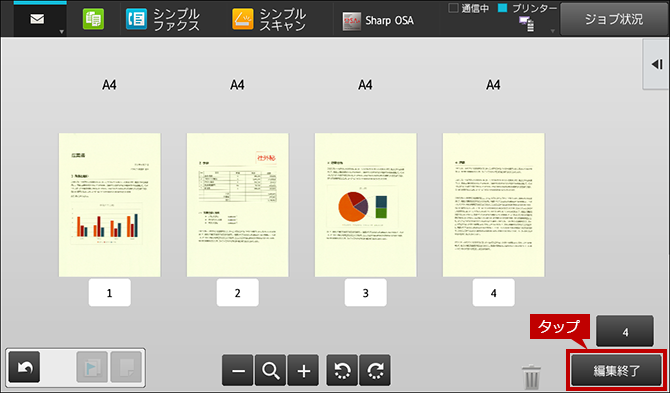Zoom out with the minus button
670x393 pixels.
click(238, 370)
